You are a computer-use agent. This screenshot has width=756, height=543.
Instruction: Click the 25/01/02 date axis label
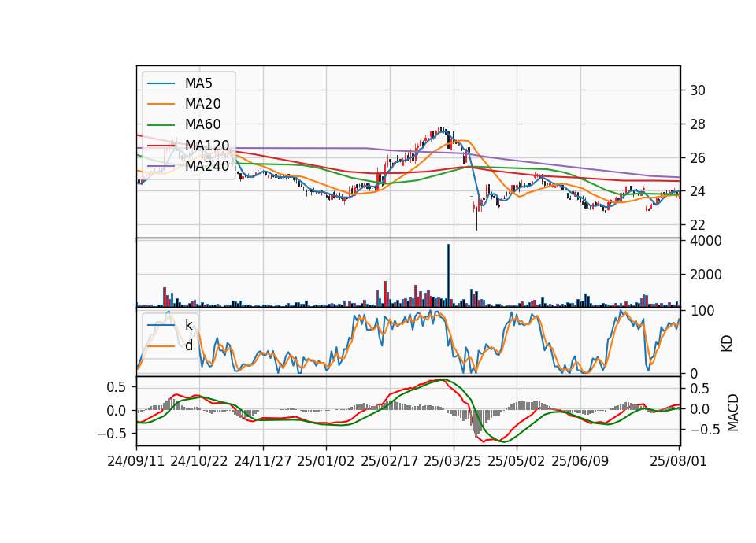coord(326,461)
